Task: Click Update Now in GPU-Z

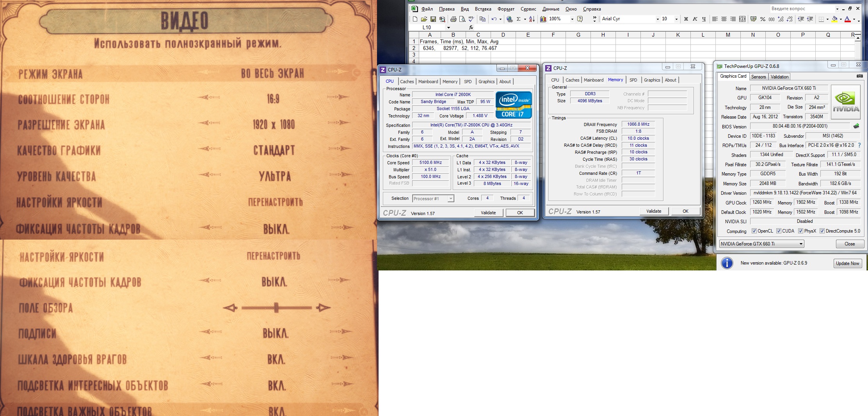Action: pos(847,263)
